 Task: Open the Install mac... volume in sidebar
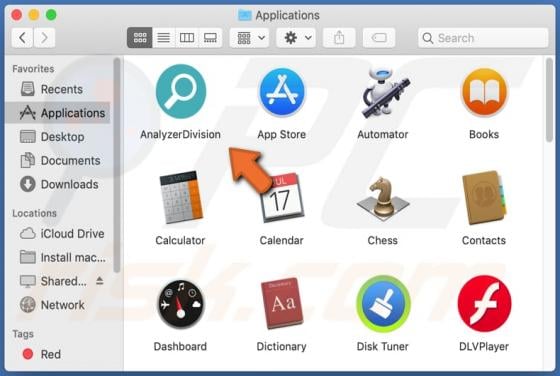pyautogui.click(x=58, y=257)
